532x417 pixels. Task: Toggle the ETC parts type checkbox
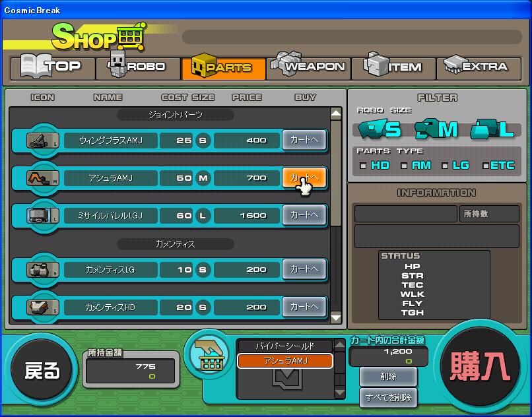click(x=486, y=166)
